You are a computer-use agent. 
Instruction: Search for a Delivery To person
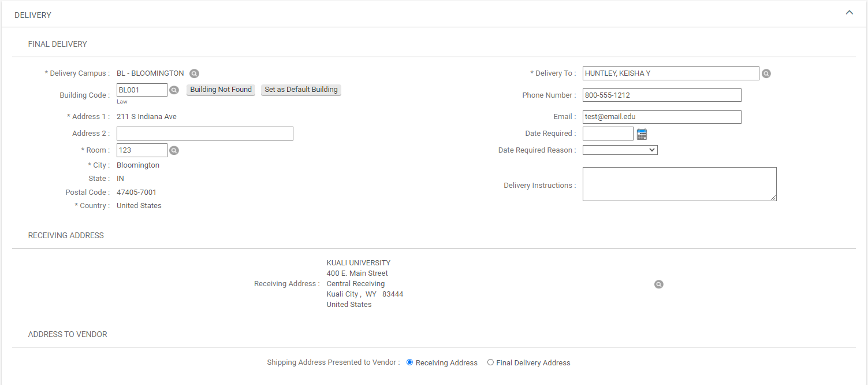[x=766, y=73]
